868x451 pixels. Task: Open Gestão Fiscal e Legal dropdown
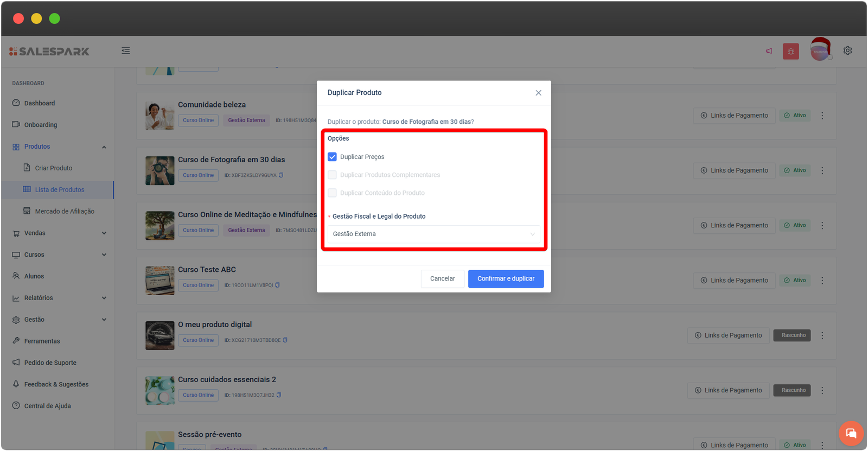coord(433,234)
